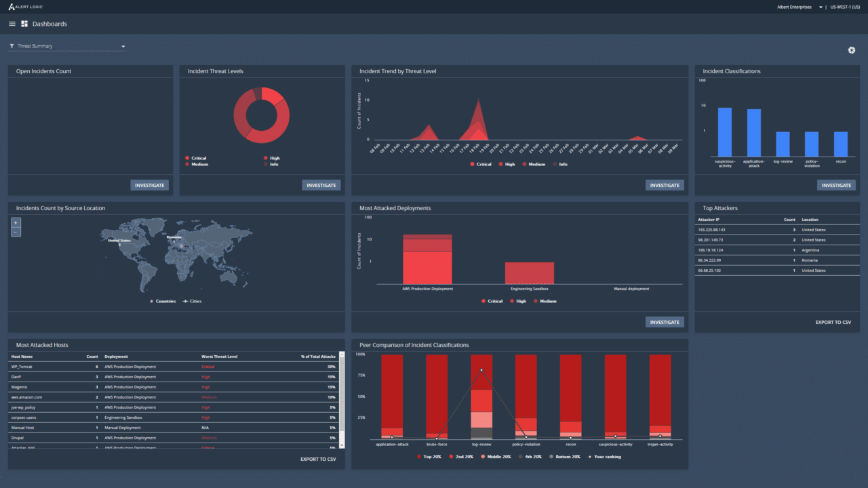Click INVESTIGATE on Most Attacked Deployments
Viewport: 868px width, 488px height.
point(665,322)
